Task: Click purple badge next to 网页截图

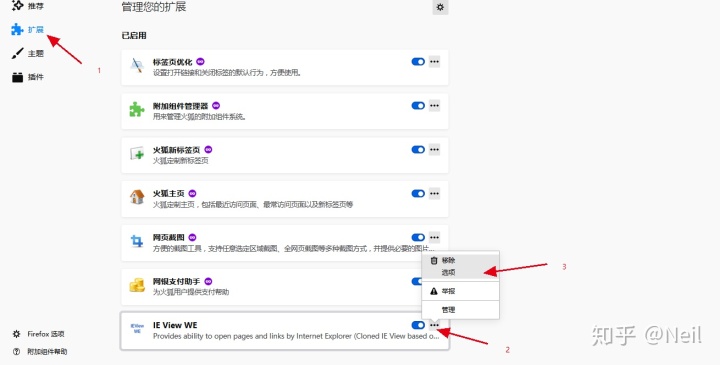Action: point(192,237)
